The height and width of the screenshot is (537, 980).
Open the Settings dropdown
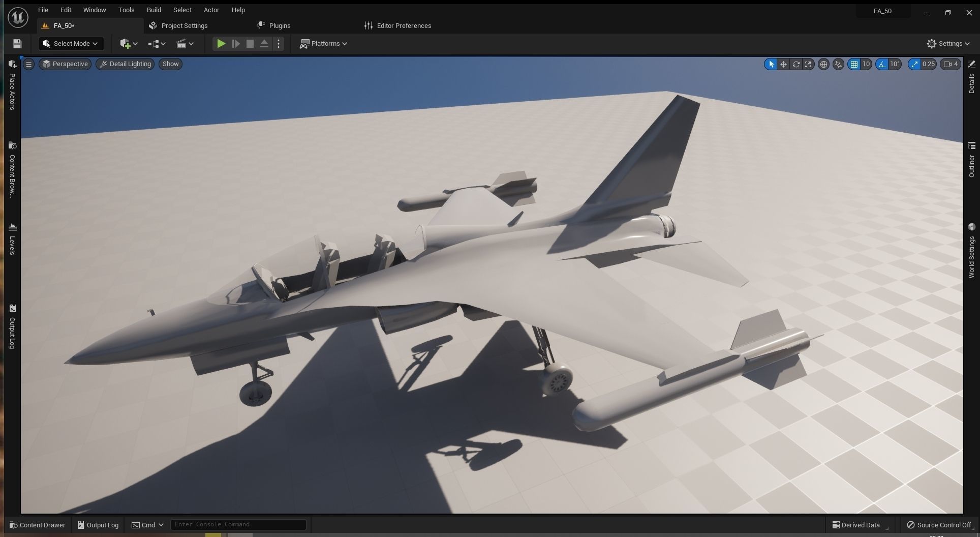(948, 44)
